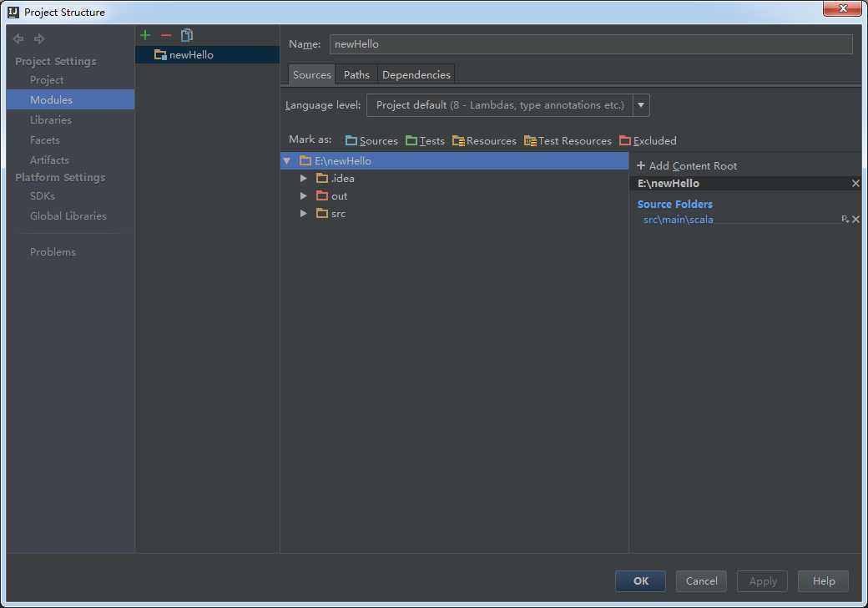
Task: Click the forward navigation arrow
Action: [39, 38]
